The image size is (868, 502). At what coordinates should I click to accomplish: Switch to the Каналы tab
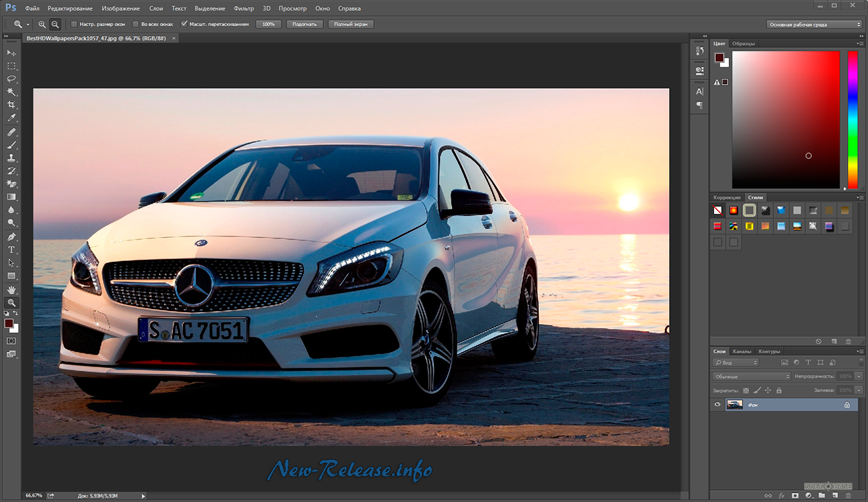tap(742, 351)
